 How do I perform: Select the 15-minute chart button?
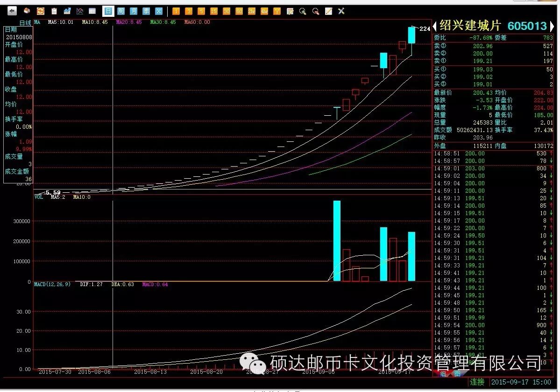[213, 11]
